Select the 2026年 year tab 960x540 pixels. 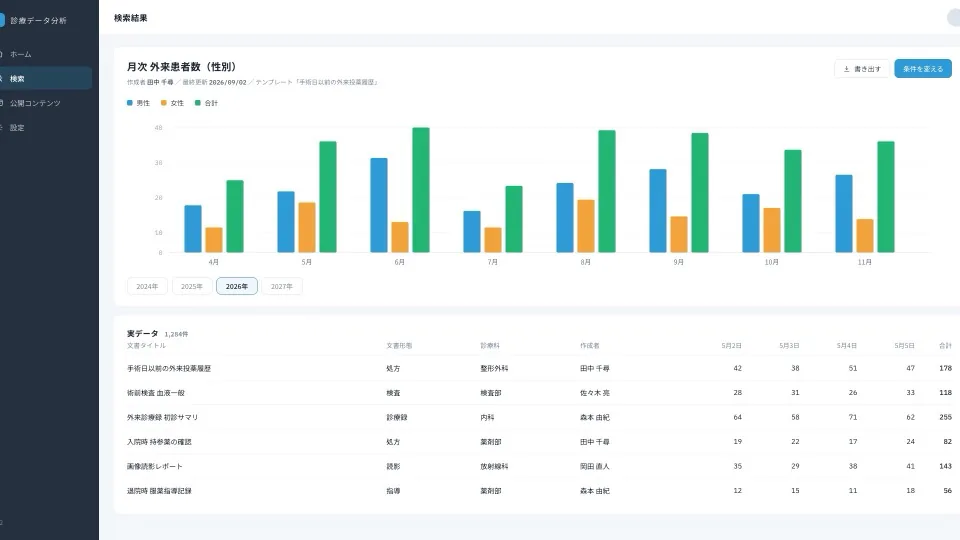[236, 286]
